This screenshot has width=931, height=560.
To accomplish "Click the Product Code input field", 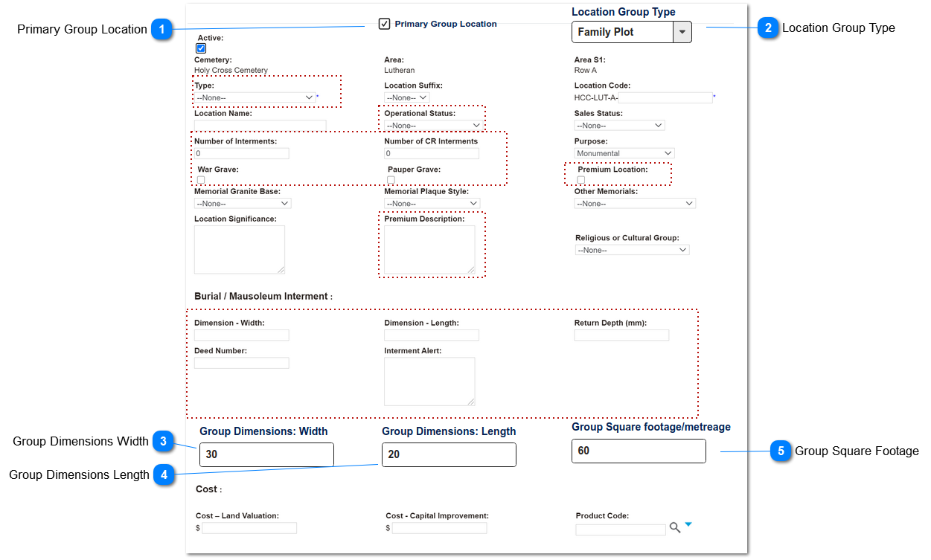I will [621, 530].
